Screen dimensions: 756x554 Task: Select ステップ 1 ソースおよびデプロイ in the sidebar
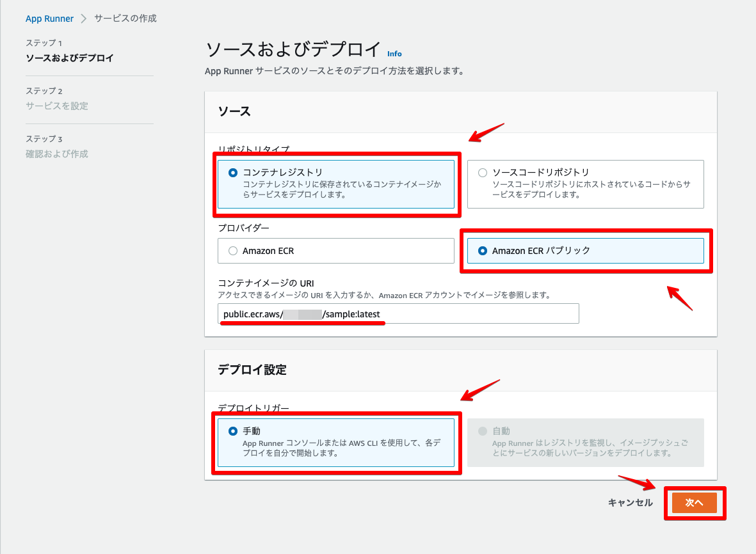click(x=67, y=58)
